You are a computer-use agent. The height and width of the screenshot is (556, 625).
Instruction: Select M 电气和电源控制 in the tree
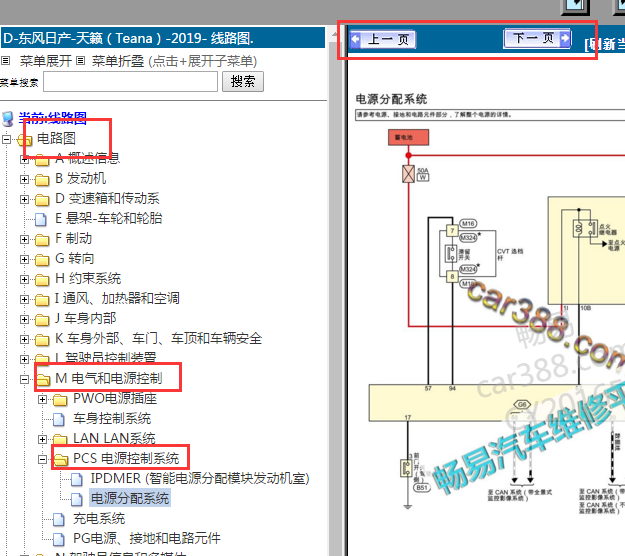point(109,378)
